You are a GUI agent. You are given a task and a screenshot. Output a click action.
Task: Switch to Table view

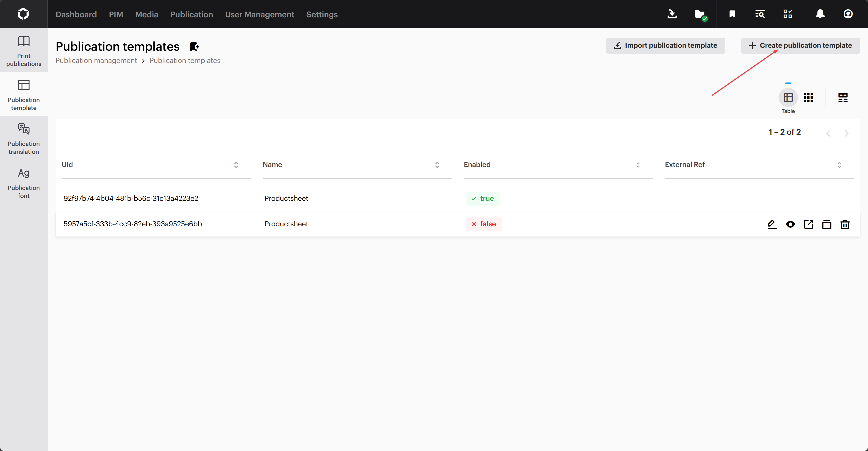tap(788, 97)
